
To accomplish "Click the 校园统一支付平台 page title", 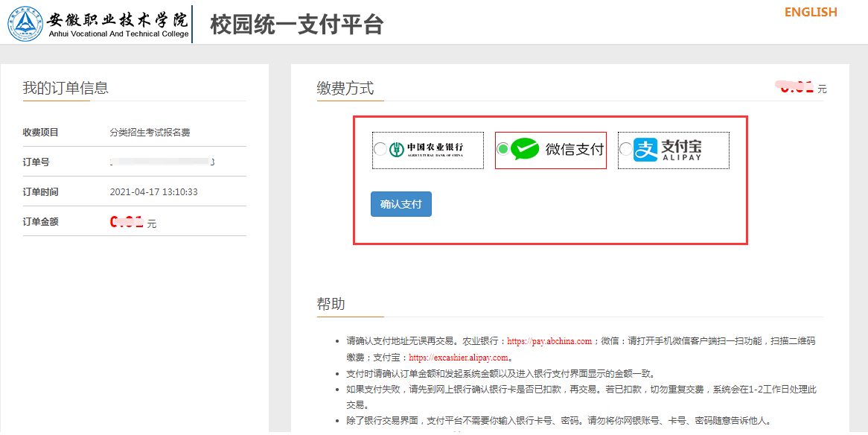I will 296,25.
